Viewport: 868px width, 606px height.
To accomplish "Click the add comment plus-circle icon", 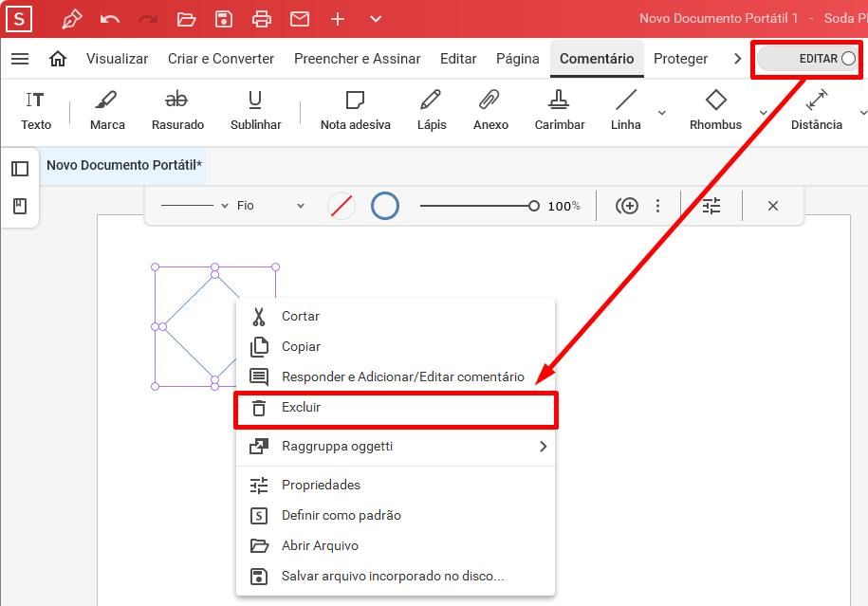I will tap(627, 206).
